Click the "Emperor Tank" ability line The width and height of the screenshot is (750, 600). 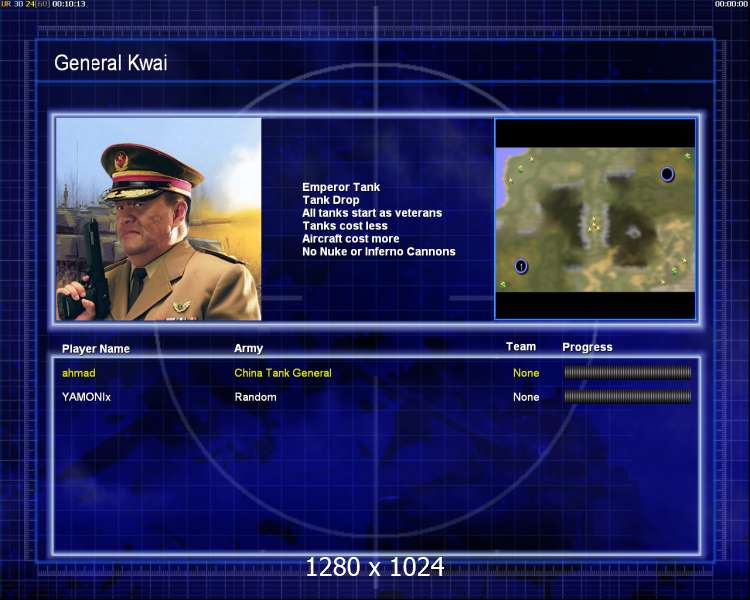341,187
